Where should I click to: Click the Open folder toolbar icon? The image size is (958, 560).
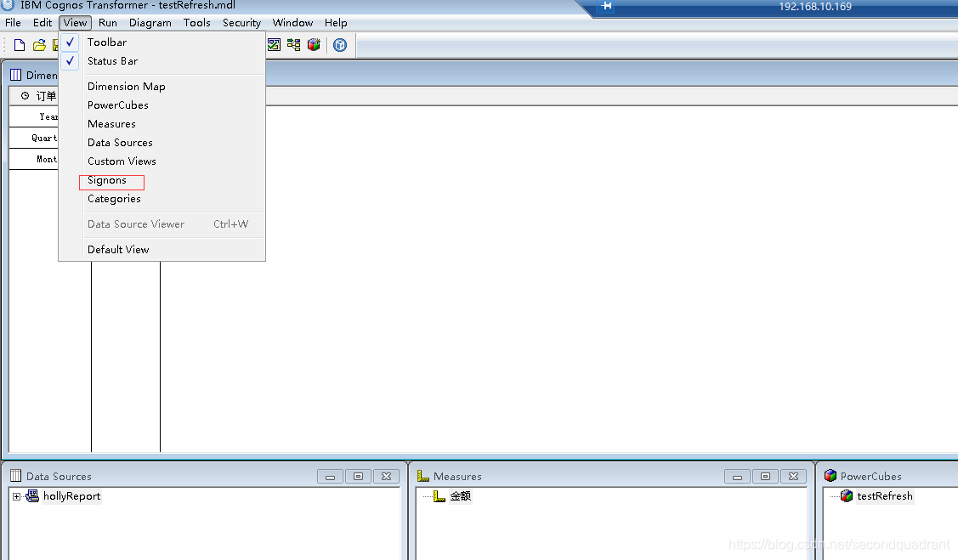click(39, 45)
